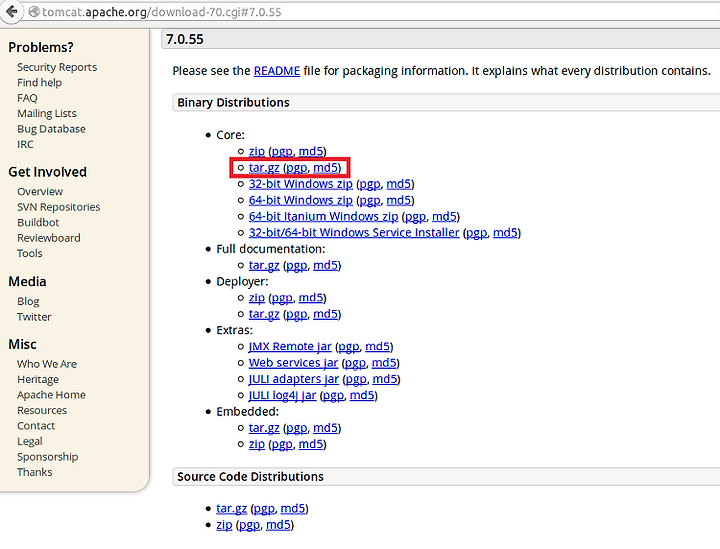Download the Deployer tar.gz
The height and width of the screenshot is (549, 720).
[x=264, y=314]
